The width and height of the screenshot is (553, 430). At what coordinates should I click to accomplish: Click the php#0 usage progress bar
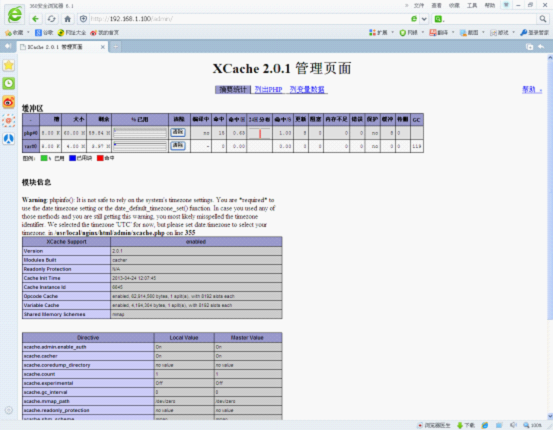(x=140, y=133)
